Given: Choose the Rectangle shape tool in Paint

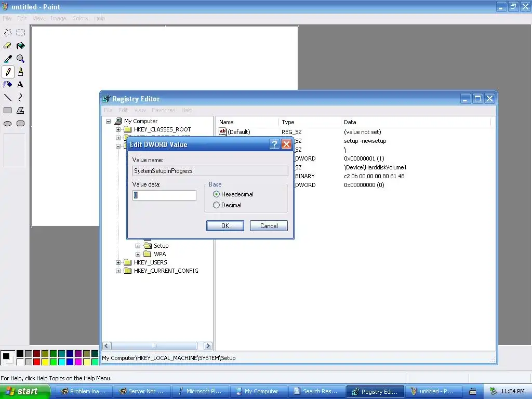Looking at the screenshot, I should pyautogui.click(x=8, y=111).
